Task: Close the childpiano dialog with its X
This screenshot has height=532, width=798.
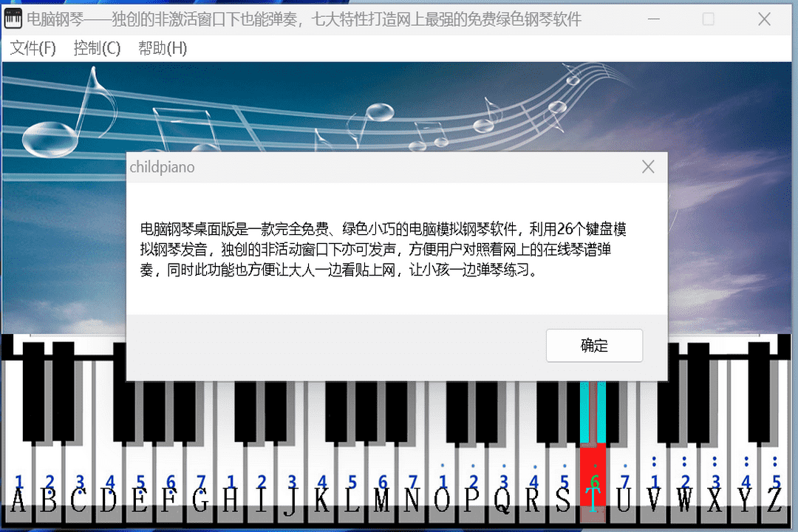Action: coord(648,166)
